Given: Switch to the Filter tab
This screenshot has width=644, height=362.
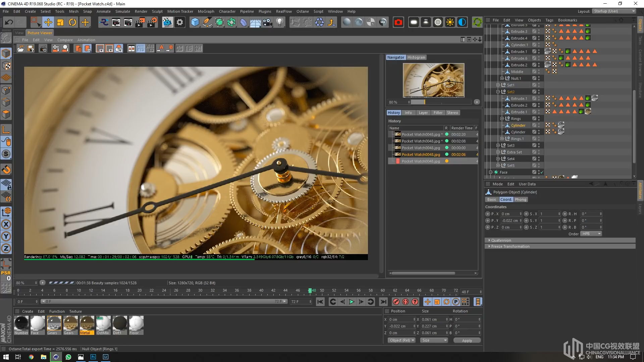Looking at the screenshot, I should 438,113.
